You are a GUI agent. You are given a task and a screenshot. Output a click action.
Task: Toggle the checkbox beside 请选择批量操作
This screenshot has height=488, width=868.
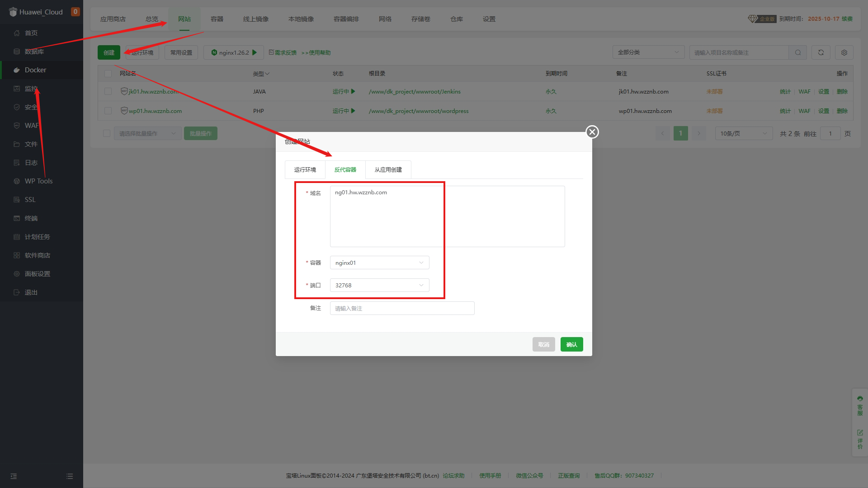(107, 133)
